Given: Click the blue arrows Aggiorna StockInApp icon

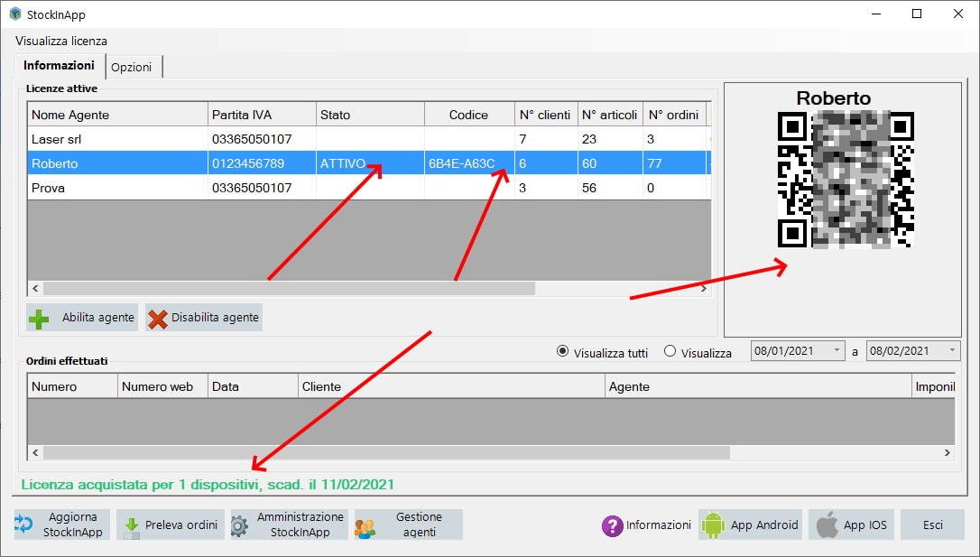Looking at the screenshot, I should click(x=23, y=525).
